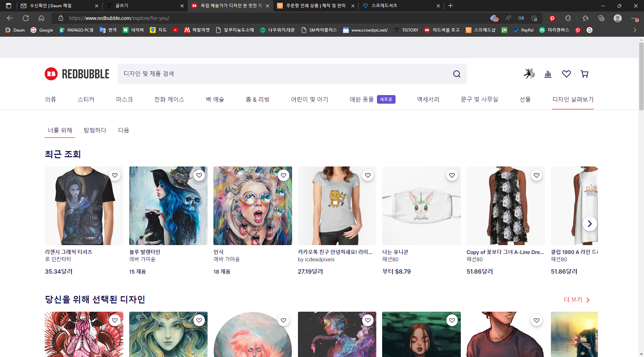Click the 더 보기 link
This screenshot has height=357, width=644.
(577, 300)
